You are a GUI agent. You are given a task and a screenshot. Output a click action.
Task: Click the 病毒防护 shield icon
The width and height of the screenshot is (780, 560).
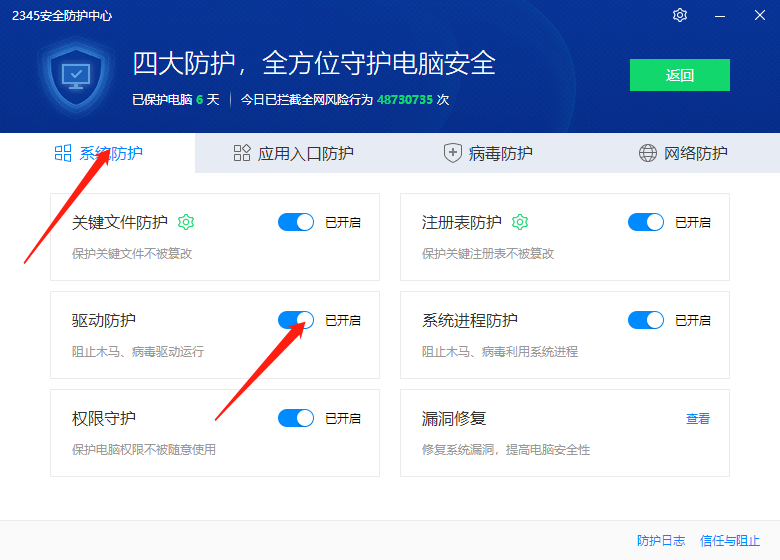(453, 153)
